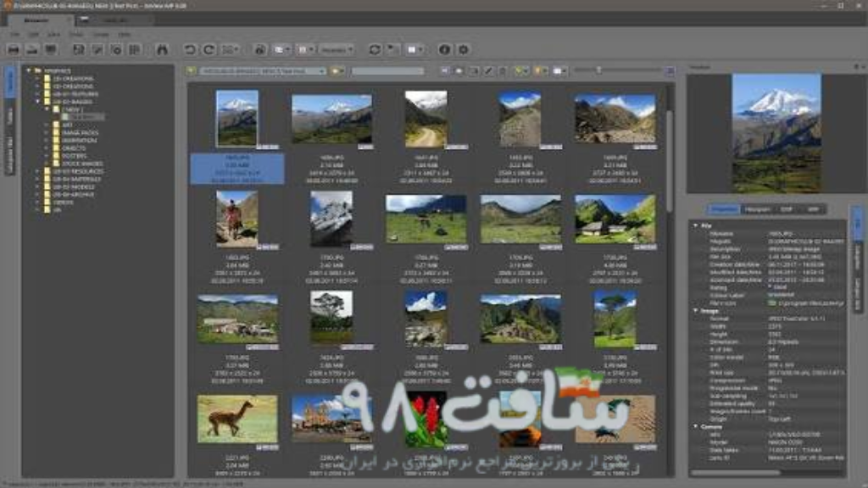The image size is (868, 488).
Task: Click the thumbnail grid vertical scrollbar
Action: [x=670, y=160]
